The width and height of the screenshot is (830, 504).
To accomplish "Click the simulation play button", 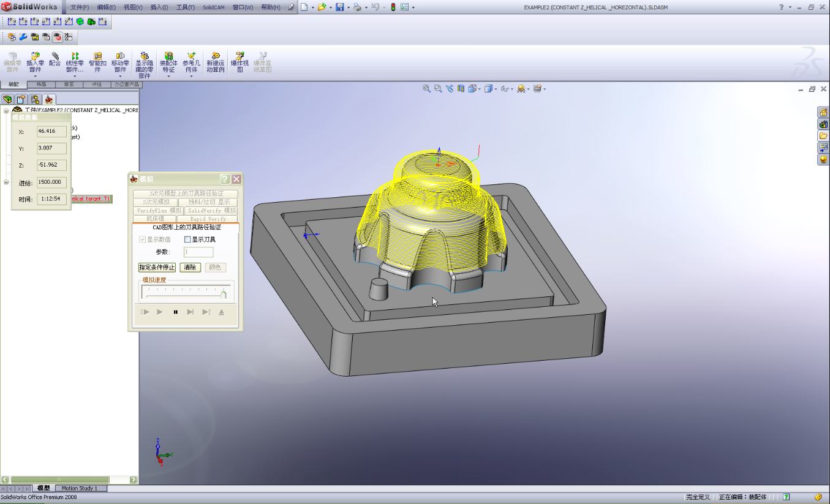I will coord(160,312).
